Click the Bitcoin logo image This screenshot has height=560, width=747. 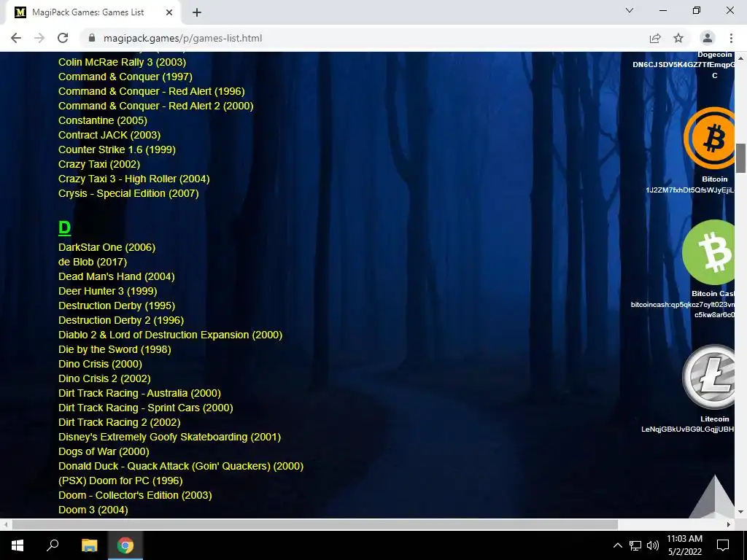[709, 138]
